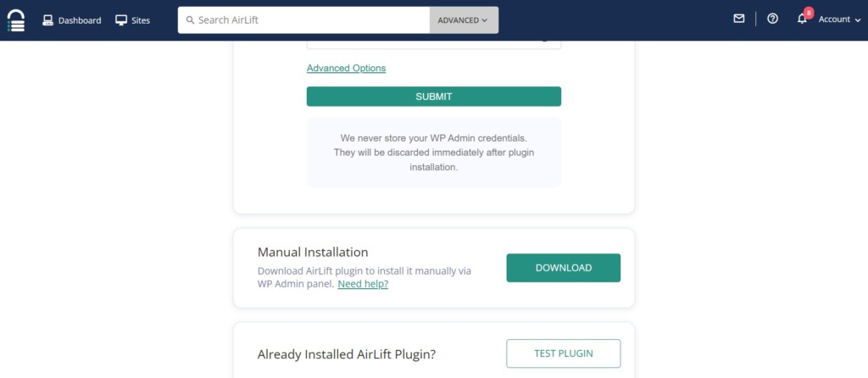Click the DOWNLOAD button
Screen dimensions: 868x378
pyautogui.click(x=564, y=268)
